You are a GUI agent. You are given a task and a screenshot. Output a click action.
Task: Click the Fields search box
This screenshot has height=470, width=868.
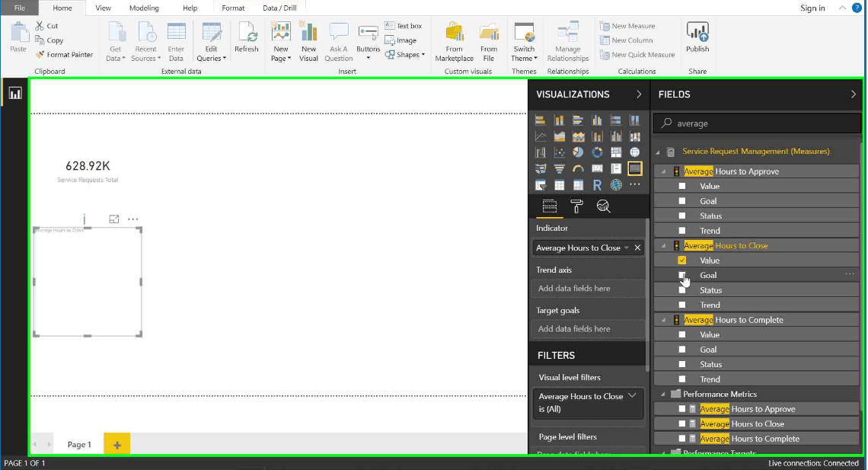click(x=758, y=123)
